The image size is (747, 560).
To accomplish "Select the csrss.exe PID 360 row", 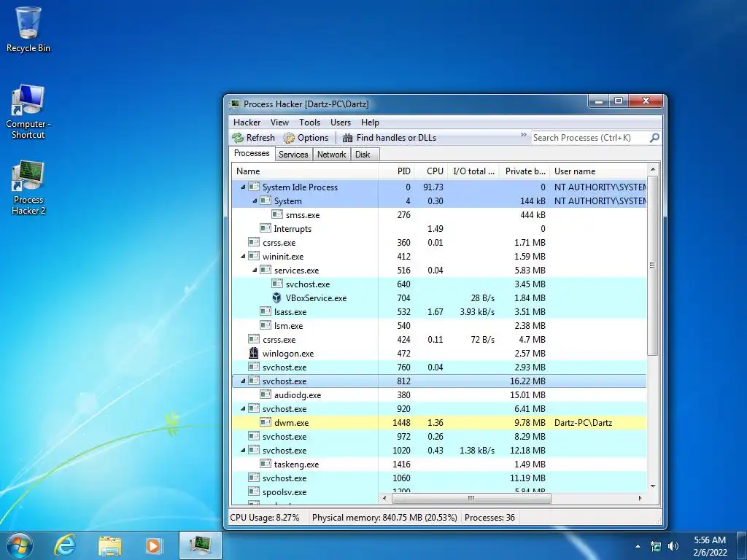I will (x=439, y=242).
